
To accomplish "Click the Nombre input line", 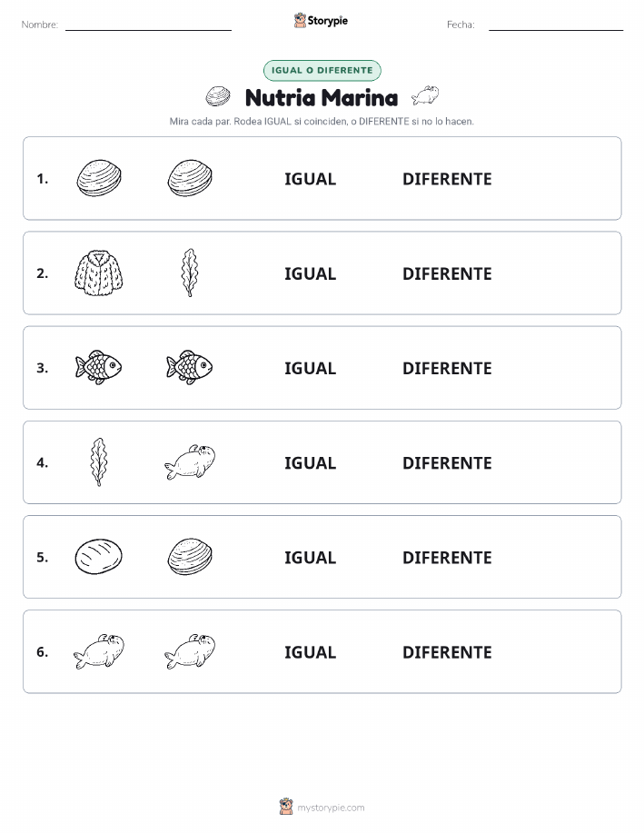I will pos(148,25).
